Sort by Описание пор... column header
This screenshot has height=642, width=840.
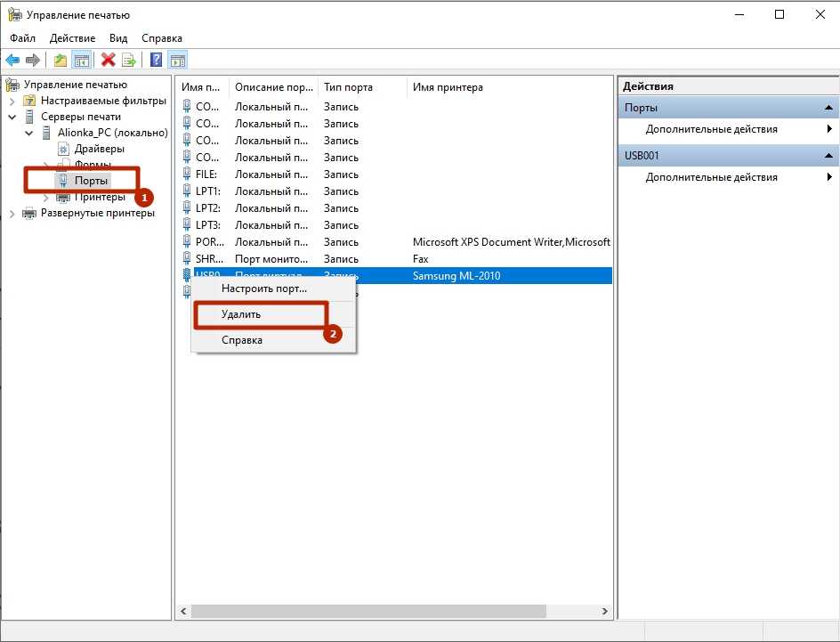coord(274,86)
